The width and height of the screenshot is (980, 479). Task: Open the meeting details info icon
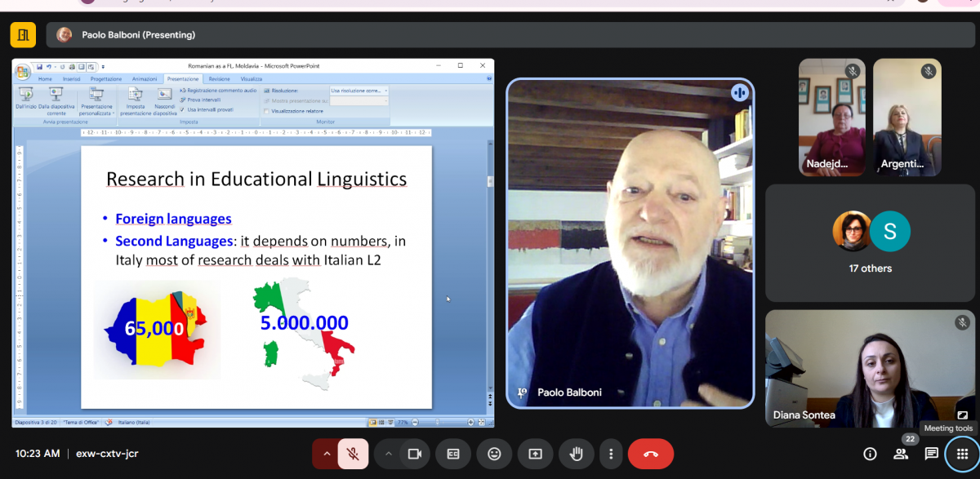point(870,454)
